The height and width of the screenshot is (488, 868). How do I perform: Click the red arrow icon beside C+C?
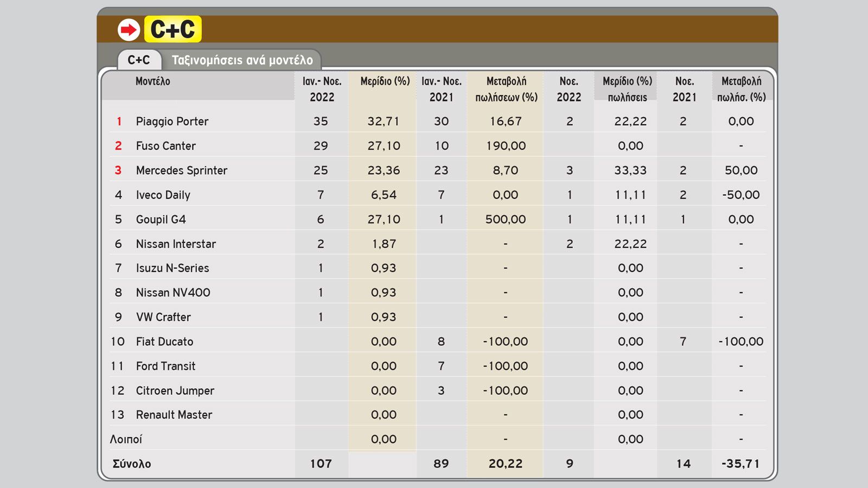[x=129, y=30]
